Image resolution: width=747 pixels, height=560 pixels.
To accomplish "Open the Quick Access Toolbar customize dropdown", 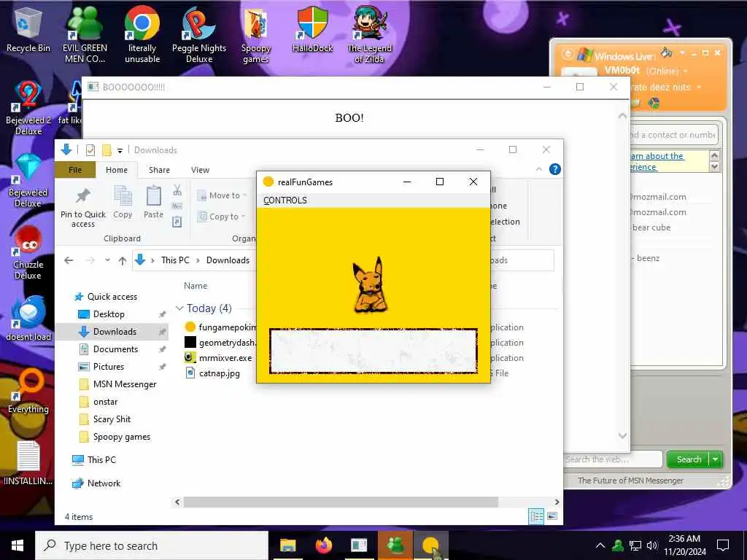I will (x=120, y=150).
